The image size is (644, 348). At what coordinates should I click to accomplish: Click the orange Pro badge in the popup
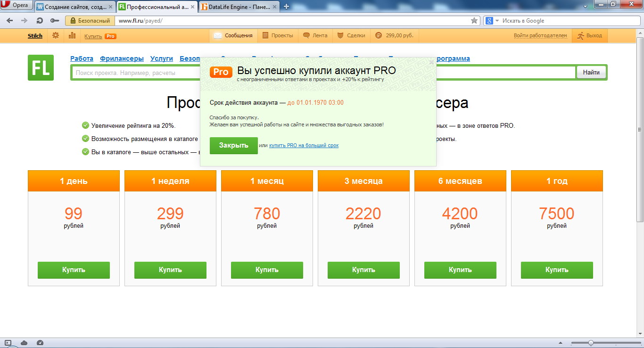(221, 72)
